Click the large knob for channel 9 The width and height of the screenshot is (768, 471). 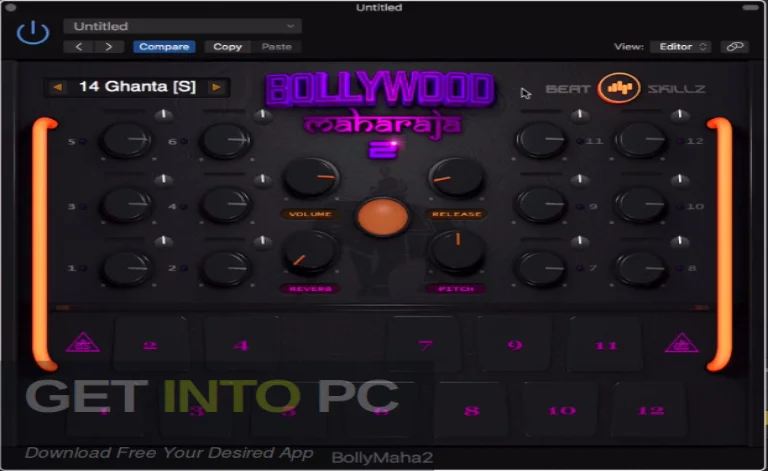pyautogui.click(x=541, y=204)
